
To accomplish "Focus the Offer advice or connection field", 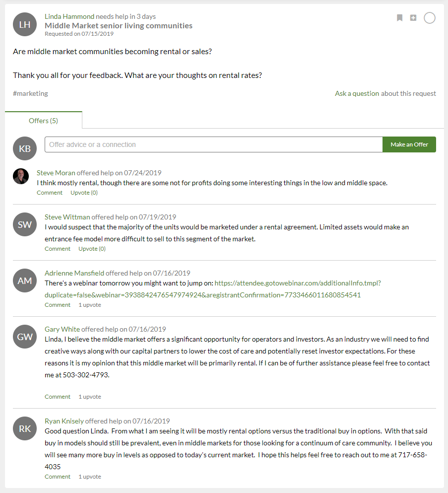I will click(x=214, y=144).
